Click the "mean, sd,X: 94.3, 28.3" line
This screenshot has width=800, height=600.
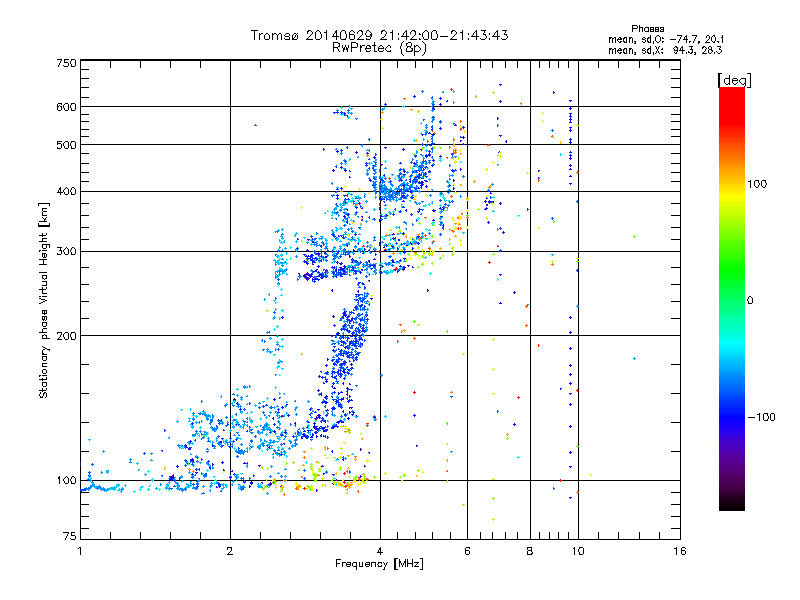coord(665,50)
